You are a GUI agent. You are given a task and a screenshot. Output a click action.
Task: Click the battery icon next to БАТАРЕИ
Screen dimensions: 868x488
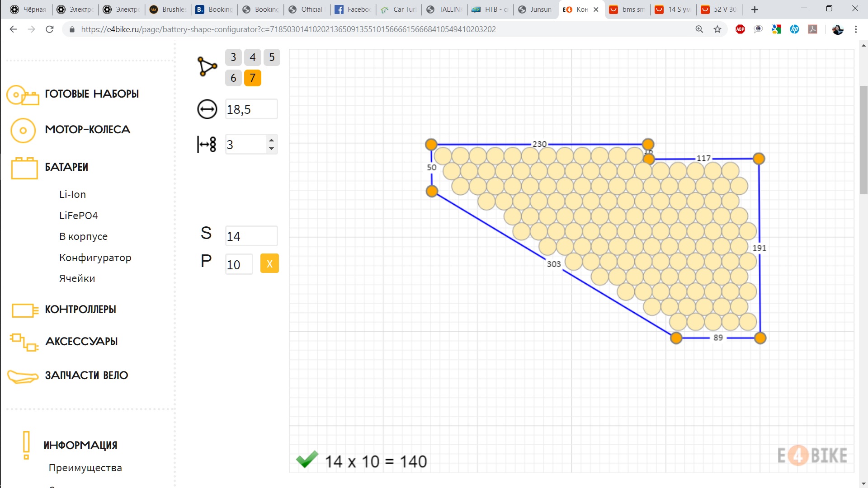coord(24,168)
